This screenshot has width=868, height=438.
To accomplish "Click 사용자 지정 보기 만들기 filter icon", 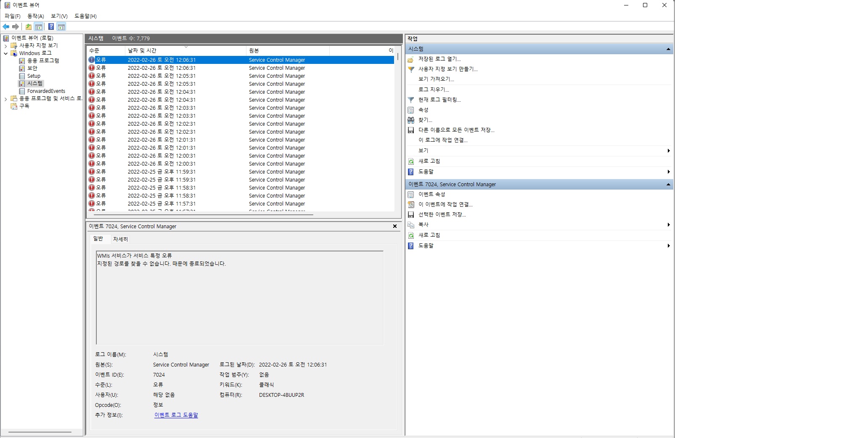I will 411,69.
